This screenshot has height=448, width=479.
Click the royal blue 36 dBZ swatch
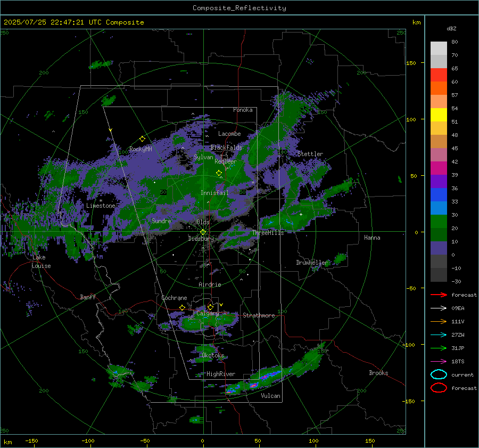point(439,194)
